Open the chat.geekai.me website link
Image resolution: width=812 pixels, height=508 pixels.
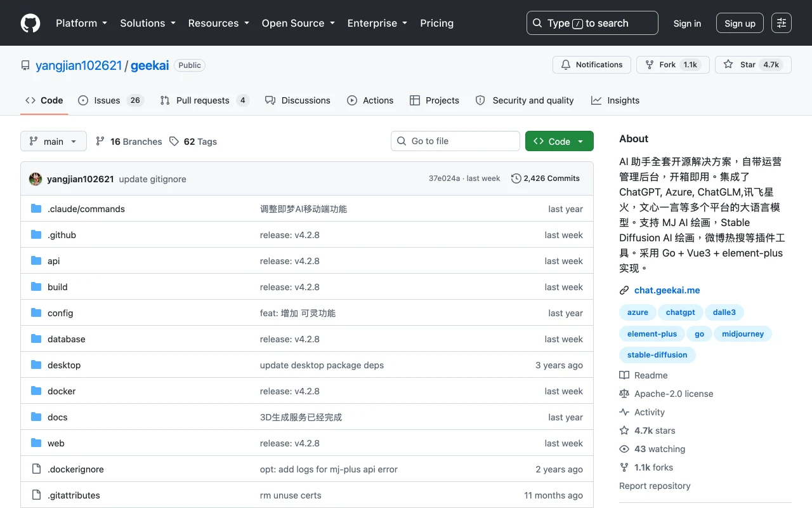click(667, 290)
